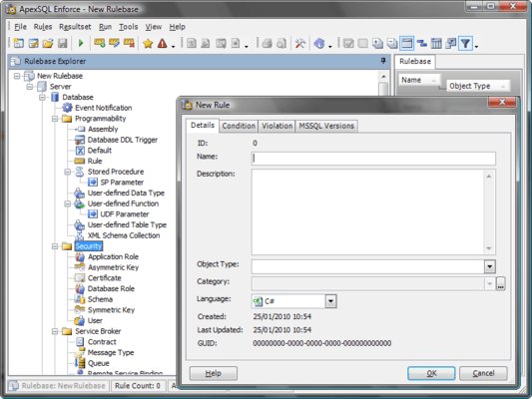Sort by Object Type column header
This screenshot has width=532, height=399.
(x=478, y=86)
